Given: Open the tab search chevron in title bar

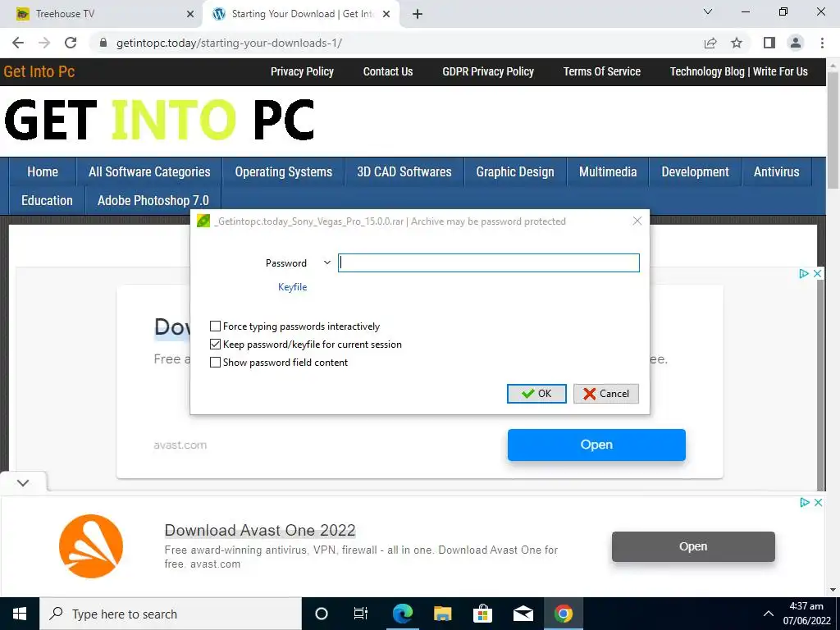Looking at the screenshot, I should coord(708,11).
